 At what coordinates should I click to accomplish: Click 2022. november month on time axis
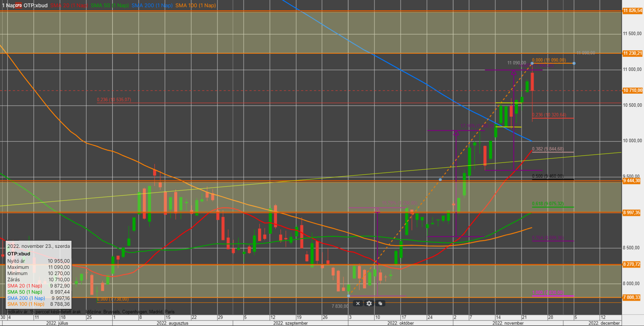click(x=508, y=323)
